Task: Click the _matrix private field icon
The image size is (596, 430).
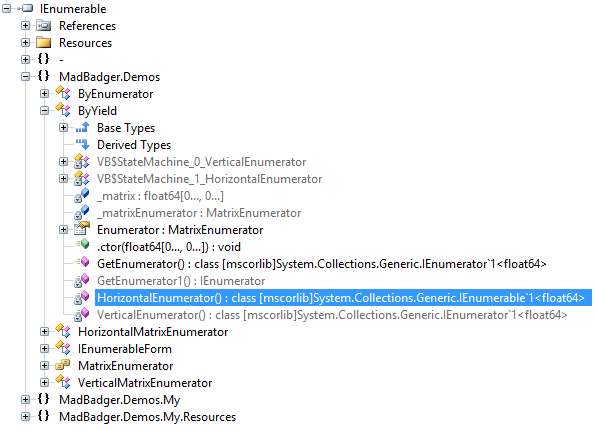Action: [82, 195]
